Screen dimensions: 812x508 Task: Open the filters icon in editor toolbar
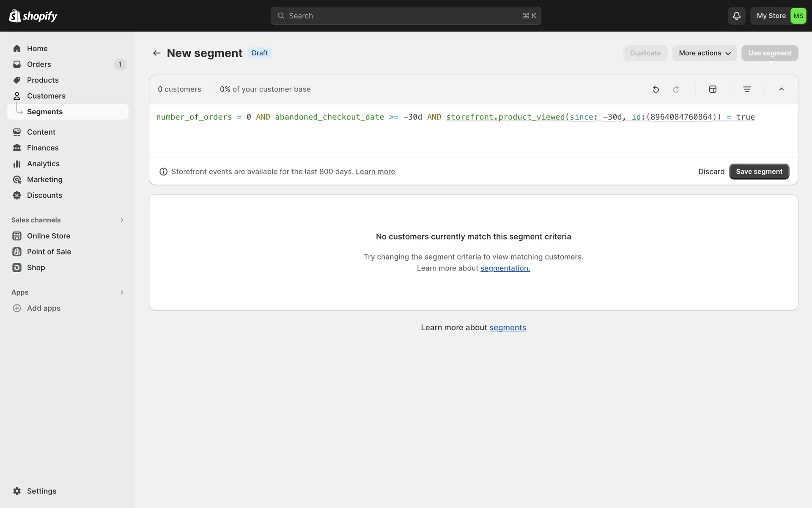tap(747, 89)
